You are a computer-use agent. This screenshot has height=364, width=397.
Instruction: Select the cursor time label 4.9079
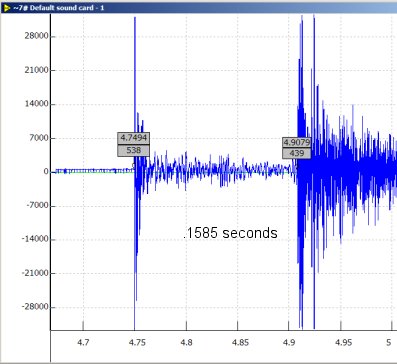(297, 142)
